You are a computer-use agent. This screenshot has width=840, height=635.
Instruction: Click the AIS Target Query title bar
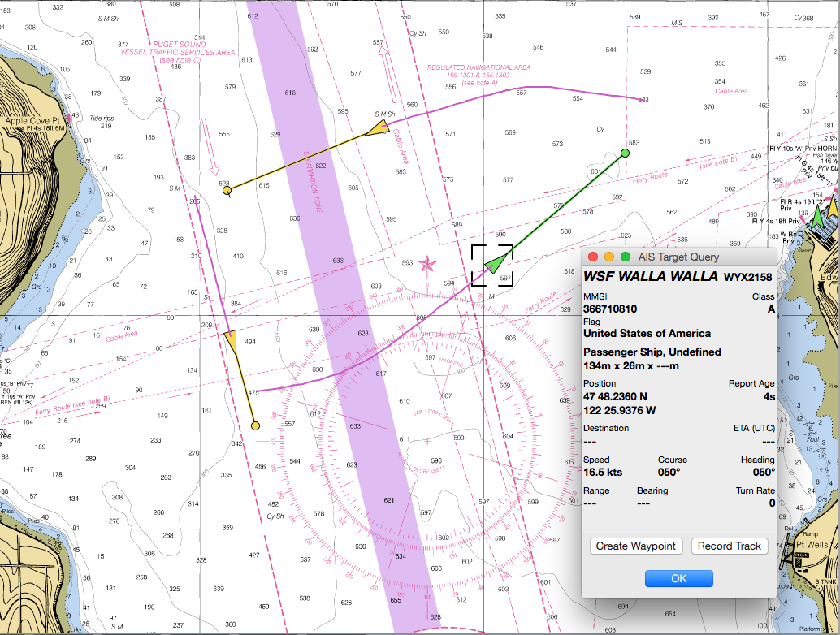point(679,257)
